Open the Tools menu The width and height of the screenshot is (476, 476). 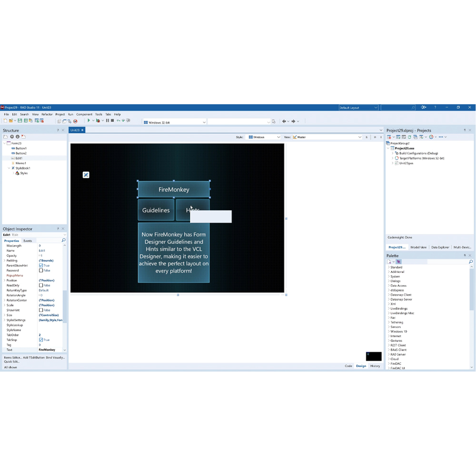pyautogui.click(x=99, y=114)
